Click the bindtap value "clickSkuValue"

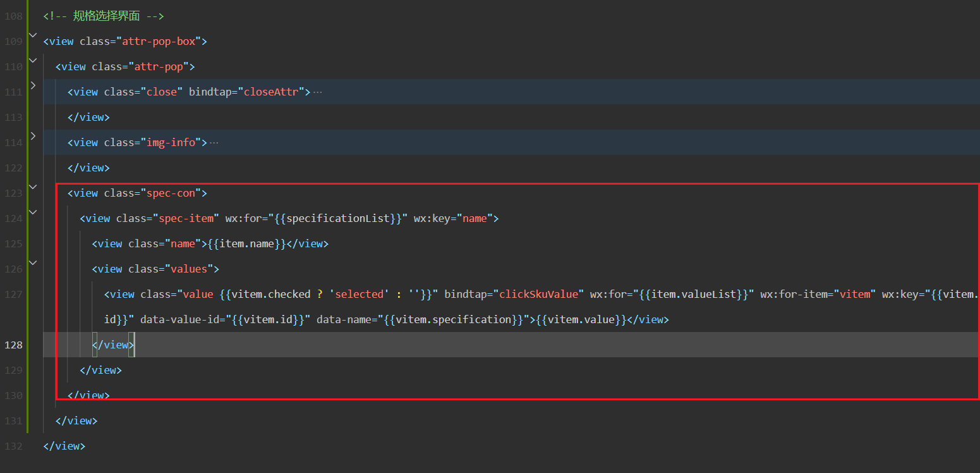click(538, 295)
